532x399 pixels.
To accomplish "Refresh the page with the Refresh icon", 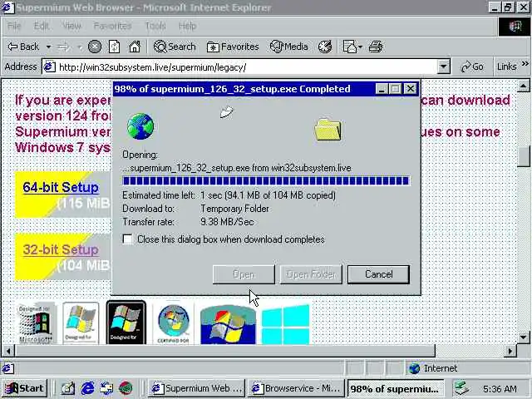I will (x=115, y=47).
